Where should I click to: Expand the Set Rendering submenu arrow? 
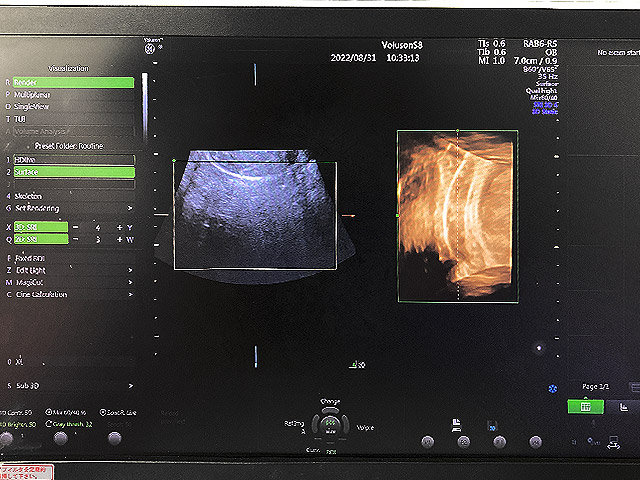(x=130, y=208)
